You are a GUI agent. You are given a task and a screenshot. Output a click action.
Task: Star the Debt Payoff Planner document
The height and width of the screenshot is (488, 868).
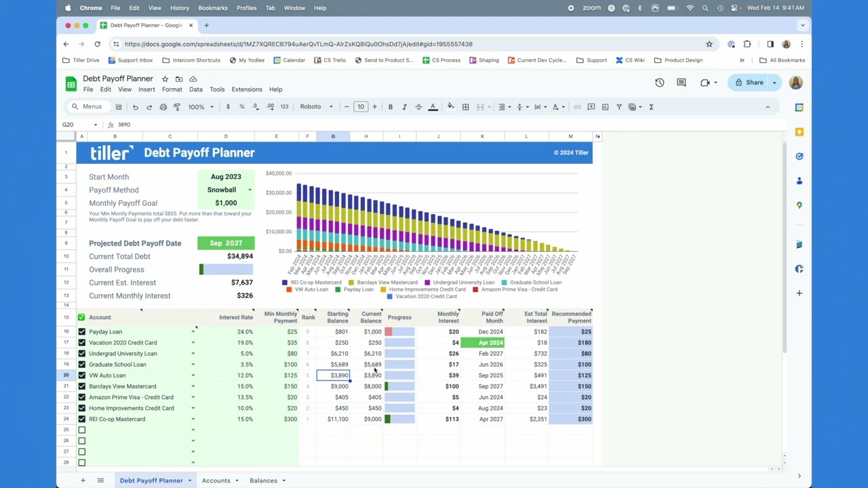pos(165,79)
